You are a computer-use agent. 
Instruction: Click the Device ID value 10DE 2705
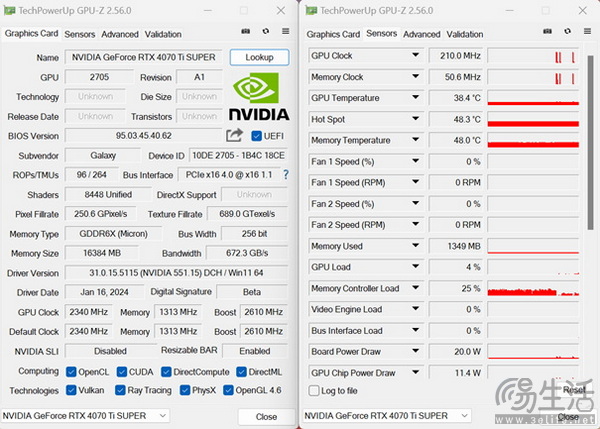click(238, 155)
